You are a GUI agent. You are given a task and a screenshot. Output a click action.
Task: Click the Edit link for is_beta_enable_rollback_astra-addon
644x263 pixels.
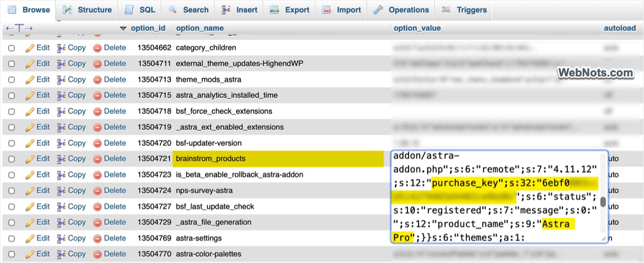click(43, 174)
